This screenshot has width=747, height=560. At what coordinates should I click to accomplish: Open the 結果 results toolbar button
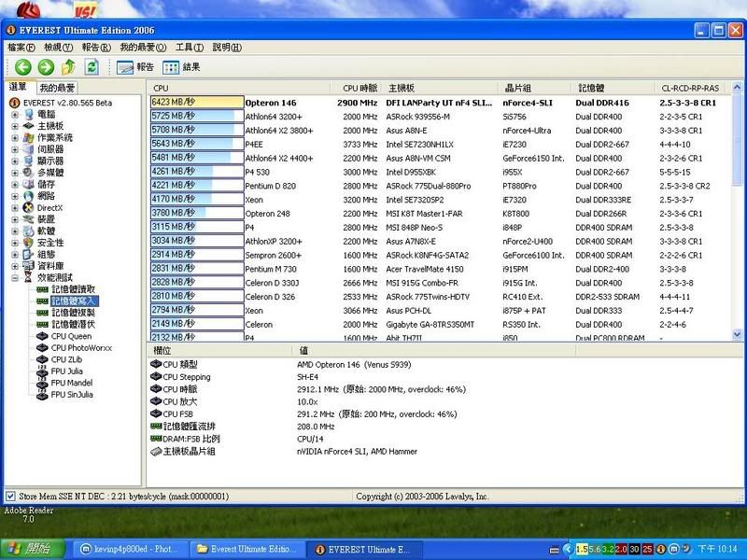(181, 67)
